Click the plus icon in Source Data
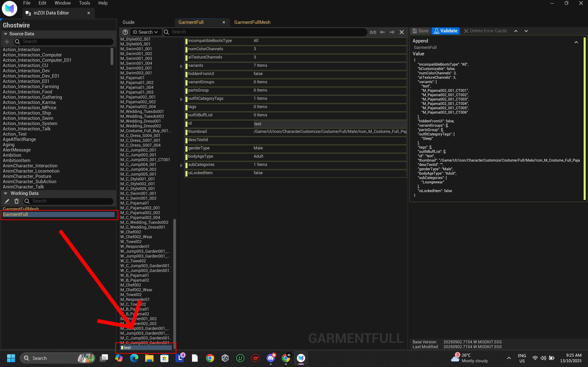This screenshot has width=588, height=367. coord(7,42)
